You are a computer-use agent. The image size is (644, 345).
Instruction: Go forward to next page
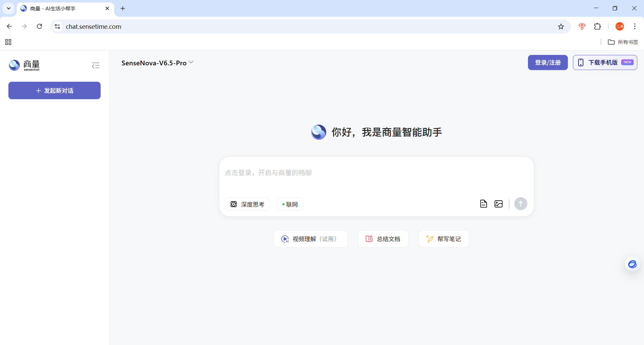point(24,26)
